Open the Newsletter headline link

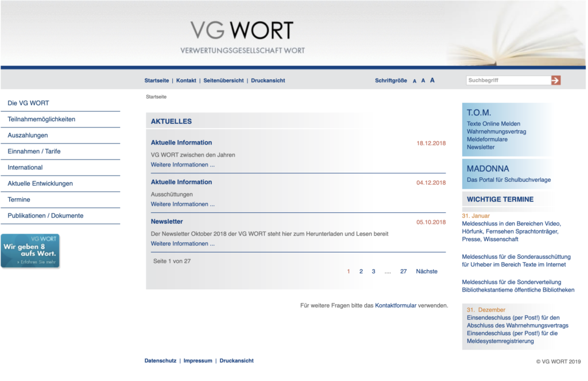click(167, 222)
